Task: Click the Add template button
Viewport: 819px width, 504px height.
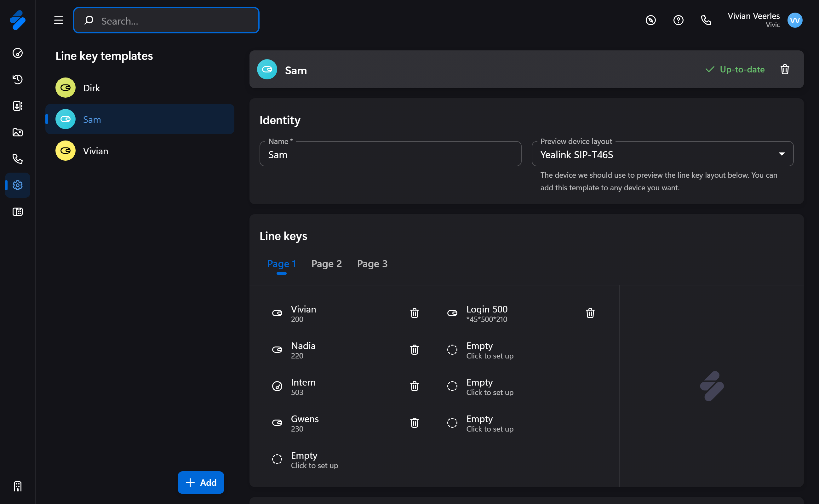Action: (201, 482)
